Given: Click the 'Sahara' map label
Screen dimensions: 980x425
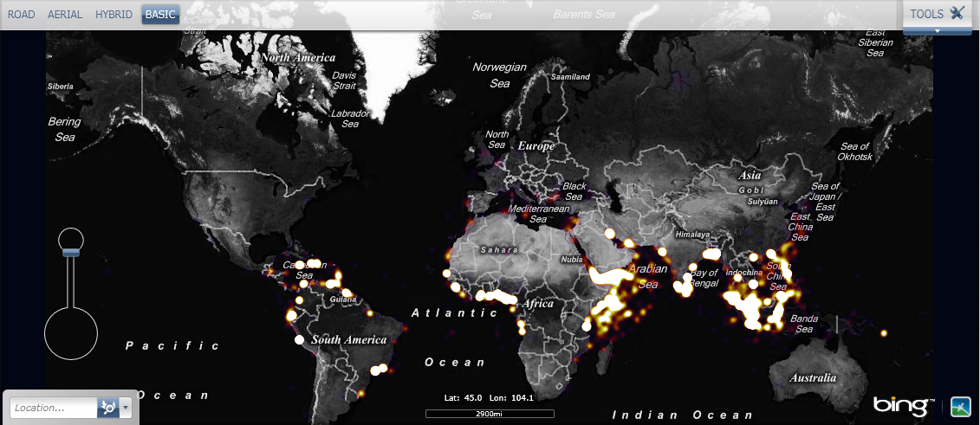Looking at the screenshot, I should click(x=499, y=249).
